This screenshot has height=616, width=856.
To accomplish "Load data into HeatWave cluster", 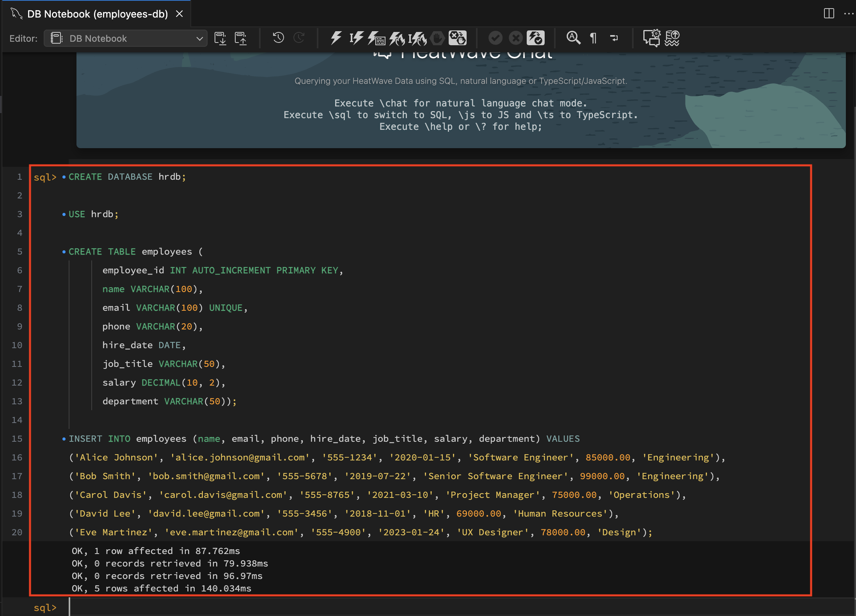I will pos(672,38).
